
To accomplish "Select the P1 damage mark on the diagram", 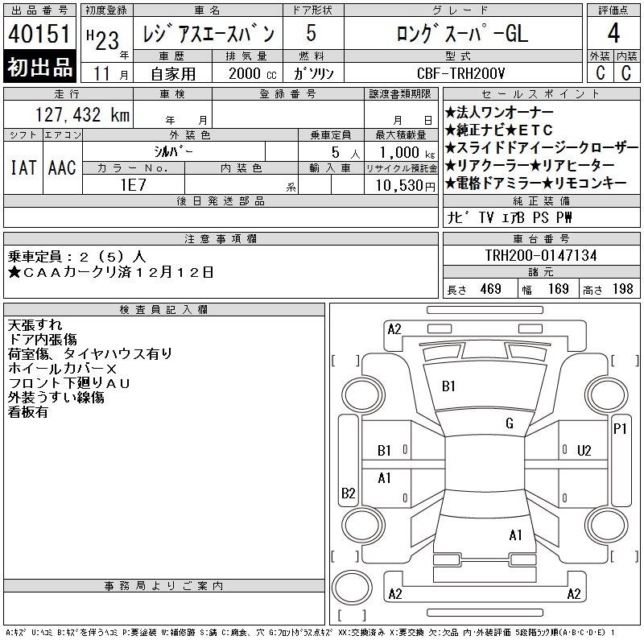I will [x=620, y=429].
